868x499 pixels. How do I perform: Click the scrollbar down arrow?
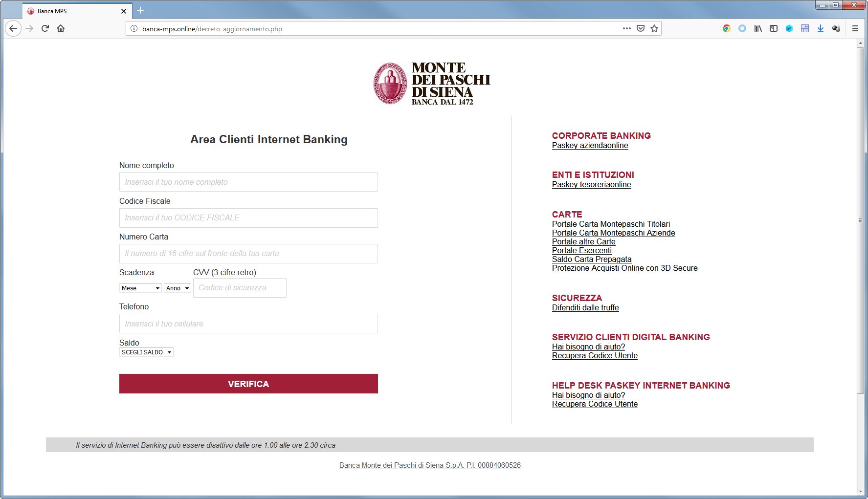pyautogui.click(x=860, y=491)
